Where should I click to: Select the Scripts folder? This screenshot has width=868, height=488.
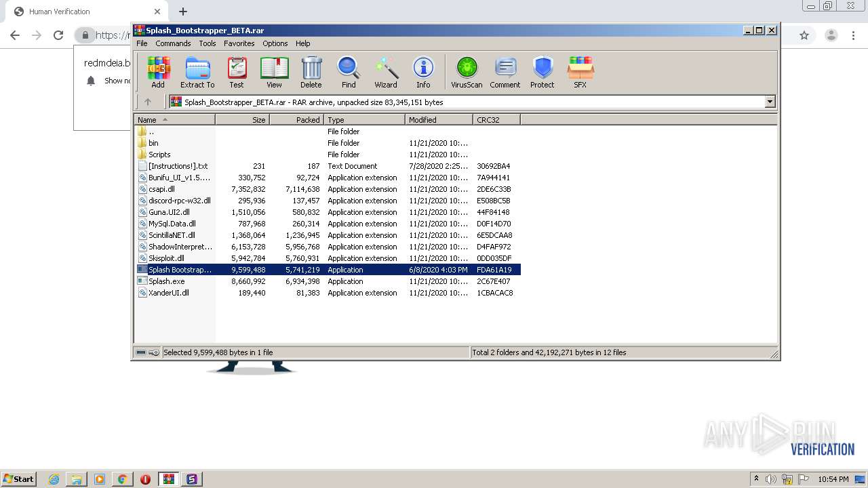tap(328, 155)
